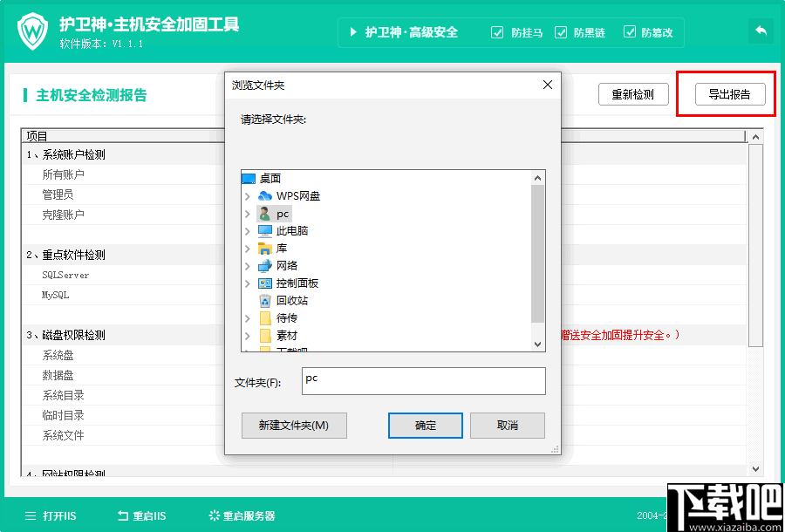The width and height of the screenshot is (785, 532).
Task: Click the 护卫神 shield logo icon
Action: (32, 31)
